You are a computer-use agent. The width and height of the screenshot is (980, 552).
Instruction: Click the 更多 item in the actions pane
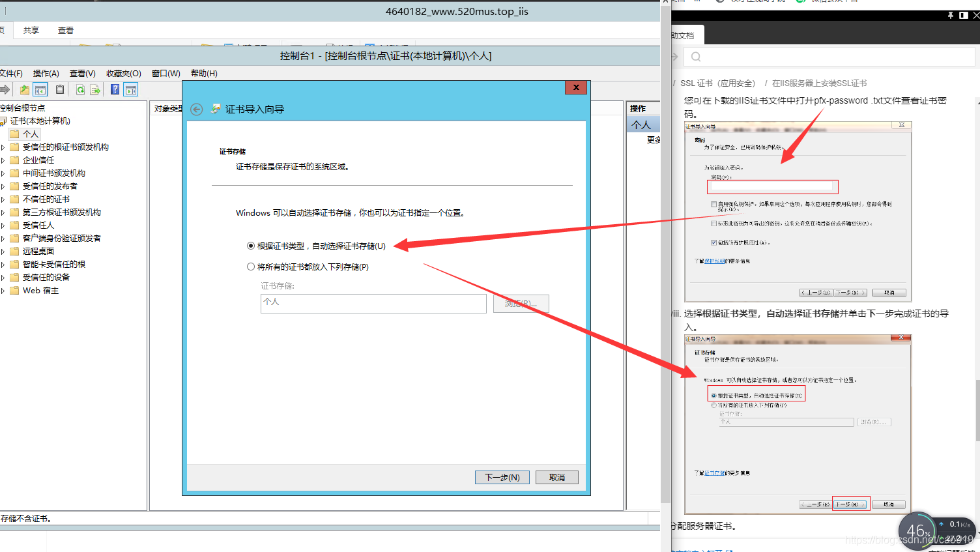(654, 140)
